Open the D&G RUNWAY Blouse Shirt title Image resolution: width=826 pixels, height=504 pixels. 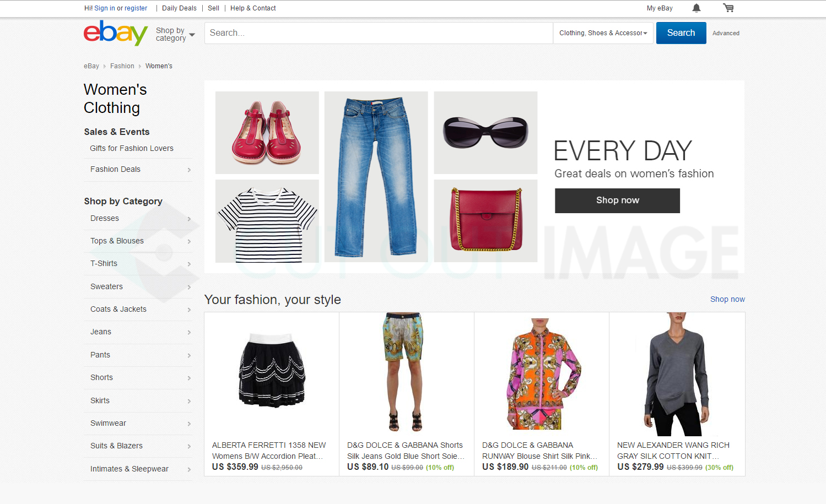(x=539, y=451)
